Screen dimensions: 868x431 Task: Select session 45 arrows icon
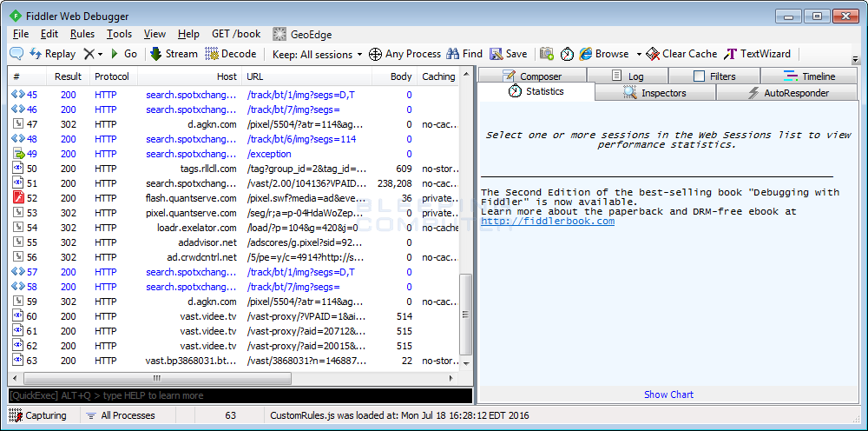point(17,95)
